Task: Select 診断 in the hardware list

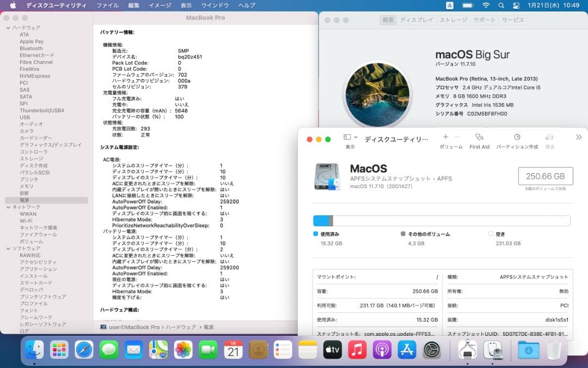Action: [25, 192]
